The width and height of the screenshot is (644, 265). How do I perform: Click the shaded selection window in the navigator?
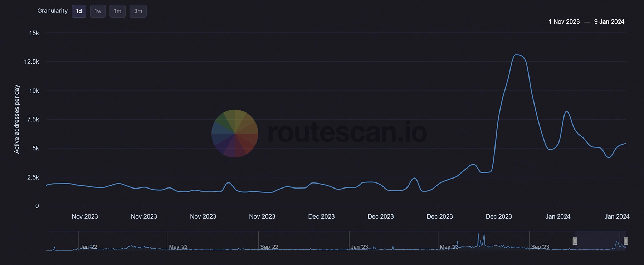(600, 241)
